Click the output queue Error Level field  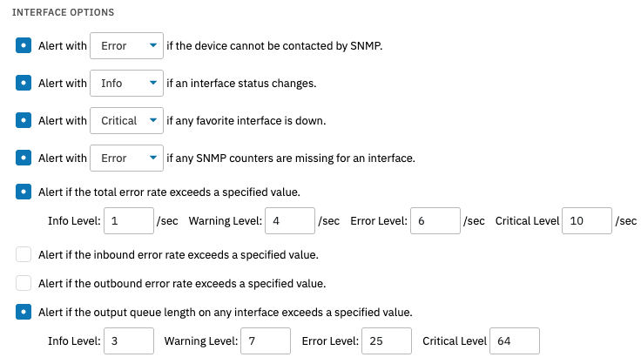point(387,340)
